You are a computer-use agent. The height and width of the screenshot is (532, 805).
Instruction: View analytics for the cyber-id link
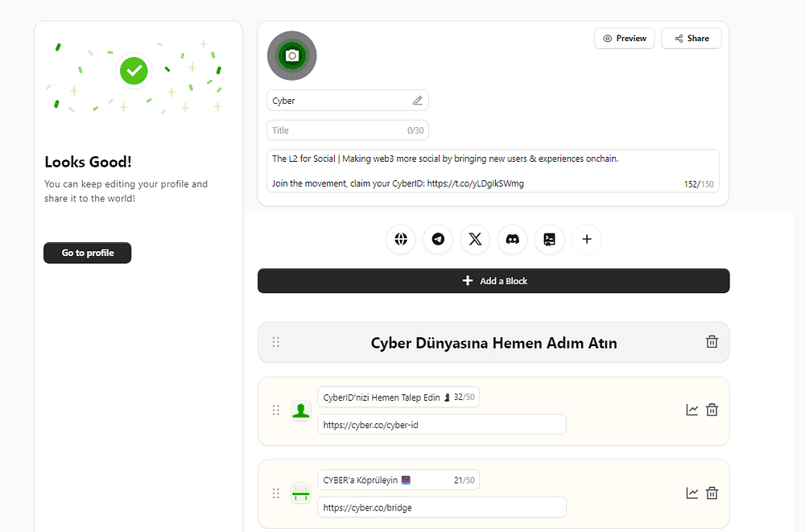692,410
